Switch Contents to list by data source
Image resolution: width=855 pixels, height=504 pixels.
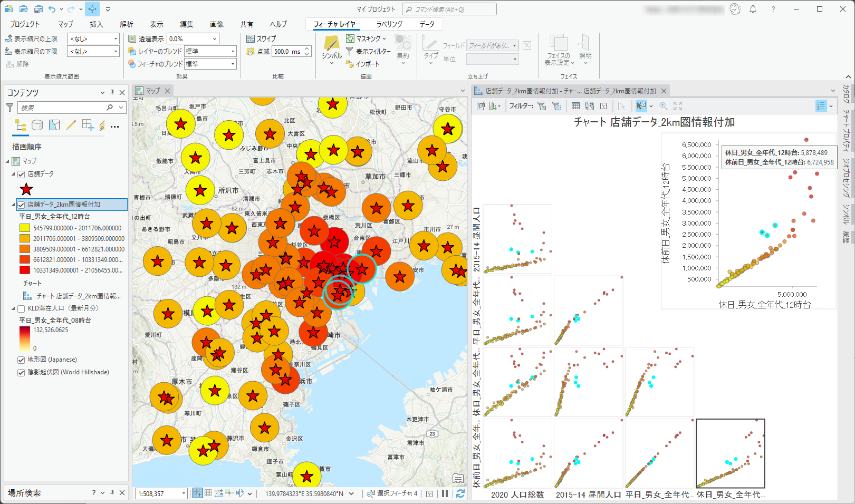(x=37, y=125)
